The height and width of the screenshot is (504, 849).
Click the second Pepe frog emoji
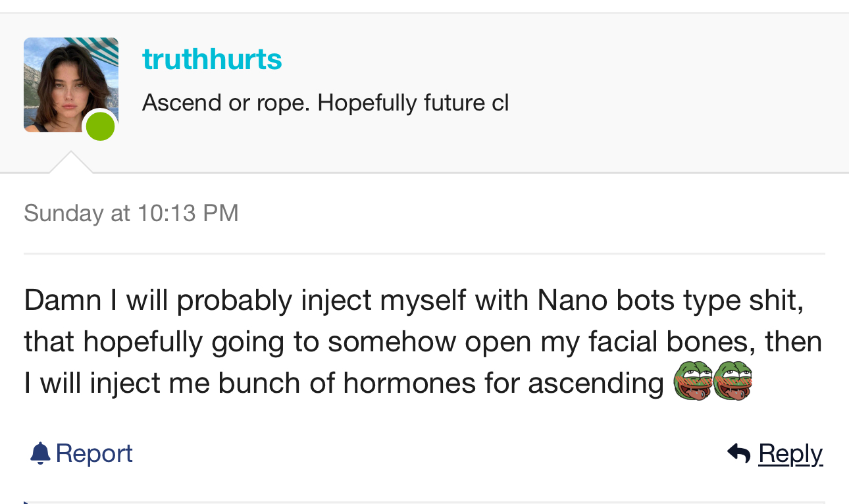pos(732,382)
